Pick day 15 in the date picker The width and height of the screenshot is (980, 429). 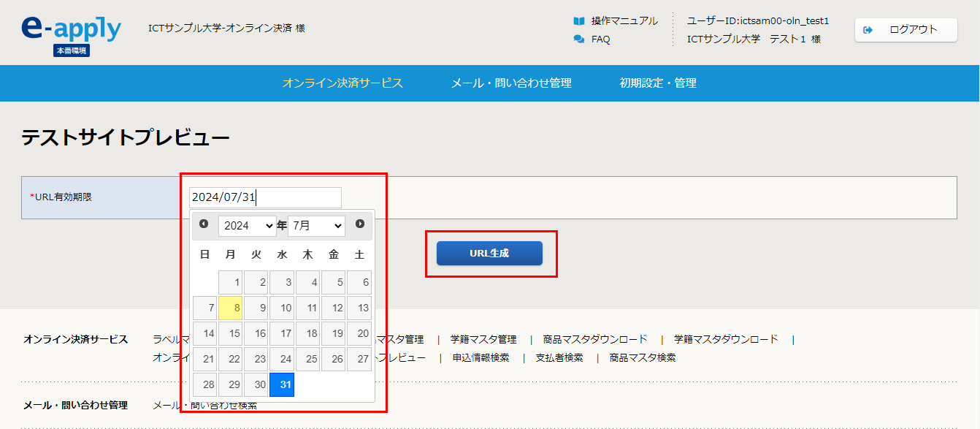pos(231,334)
